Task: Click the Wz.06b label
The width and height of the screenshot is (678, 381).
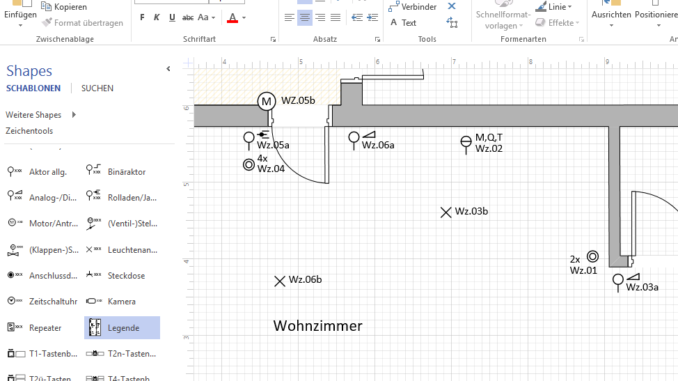Action: (305, 280)
